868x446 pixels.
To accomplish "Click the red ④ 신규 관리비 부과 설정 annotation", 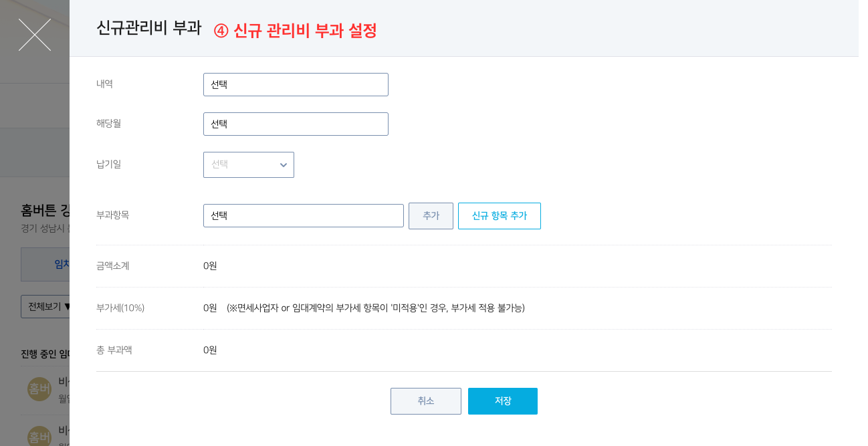I will pos(296,31).
